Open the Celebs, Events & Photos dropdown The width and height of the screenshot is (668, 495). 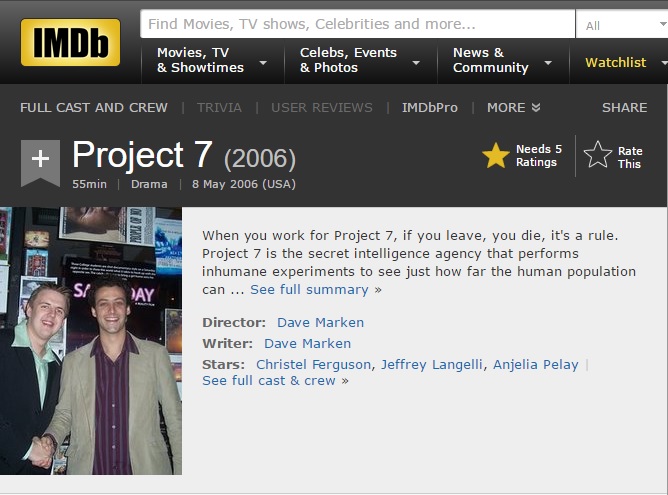point(360,60)
